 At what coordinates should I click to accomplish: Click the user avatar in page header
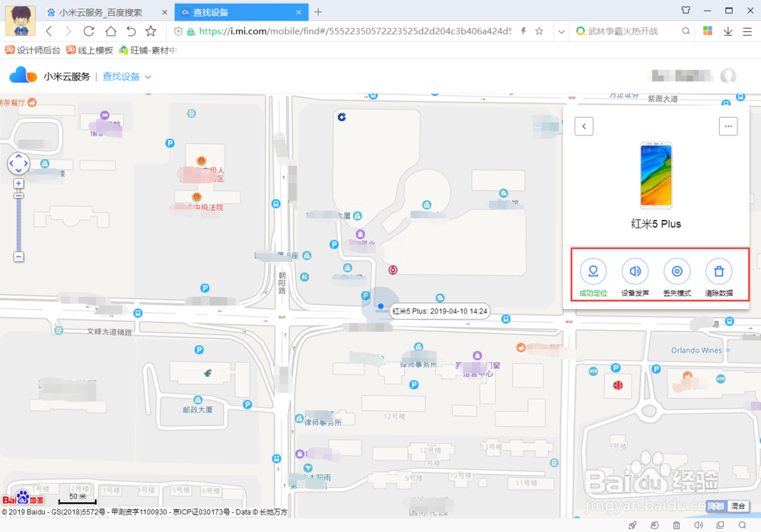728,75
